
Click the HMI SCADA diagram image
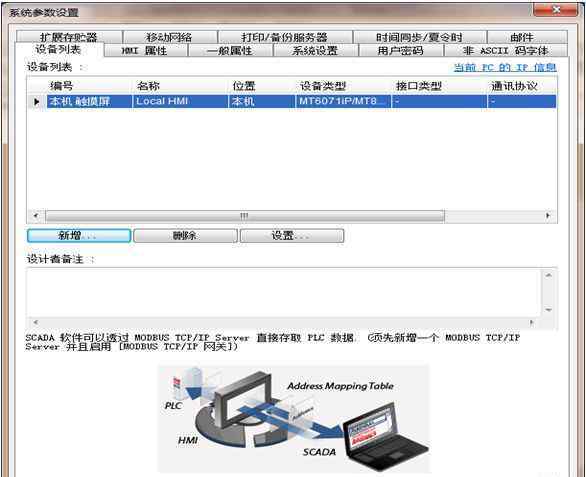294,419
